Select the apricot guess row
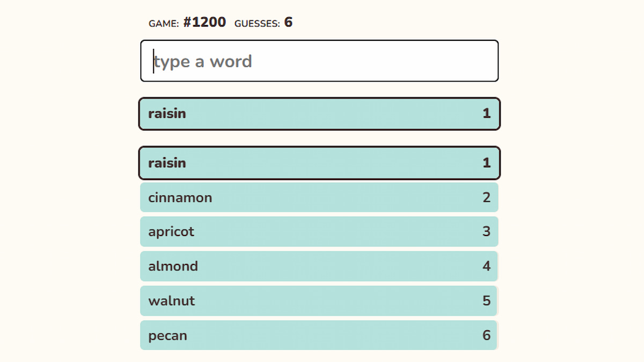This screenshot has height=362, width=644. pyautogui.click(x=319, y=232)
